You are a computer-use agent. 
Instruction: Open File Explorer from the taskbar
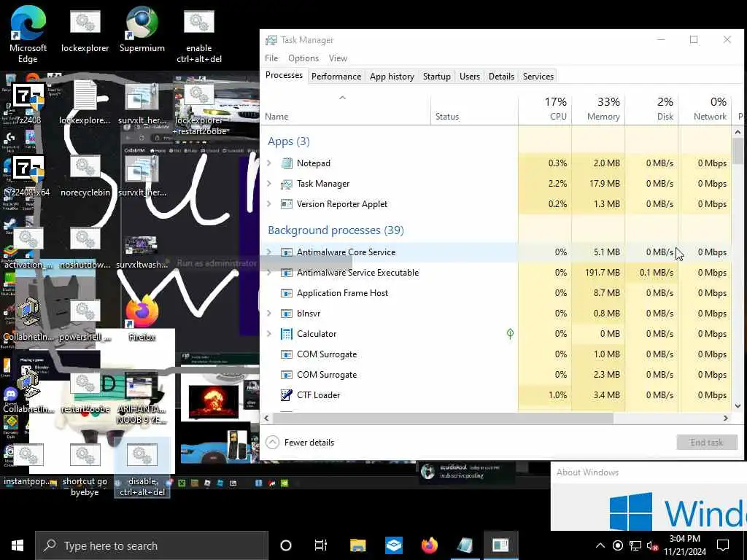pos(357,545)
